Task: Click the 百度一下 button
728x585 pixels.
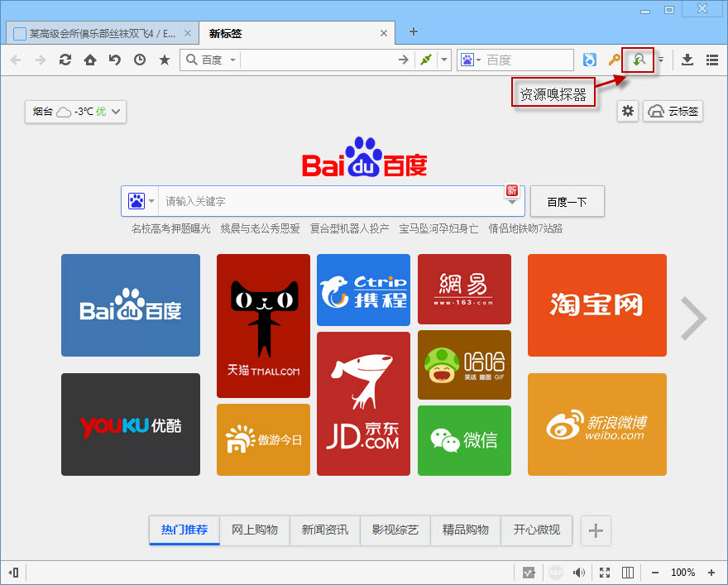Action: pos(568,202)
